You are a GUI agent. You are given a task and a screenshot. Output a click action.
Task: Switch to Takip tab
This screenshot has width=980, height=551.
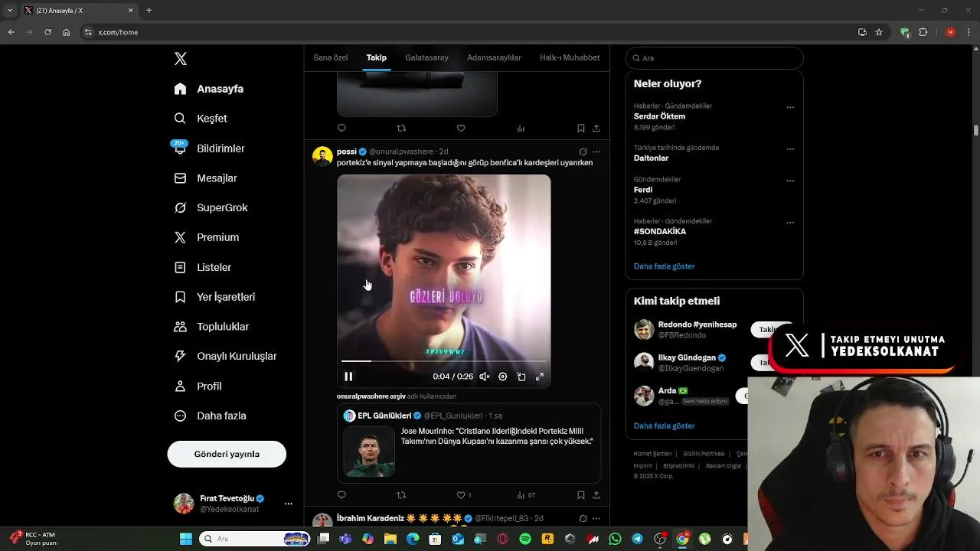[x=376, y=57]
